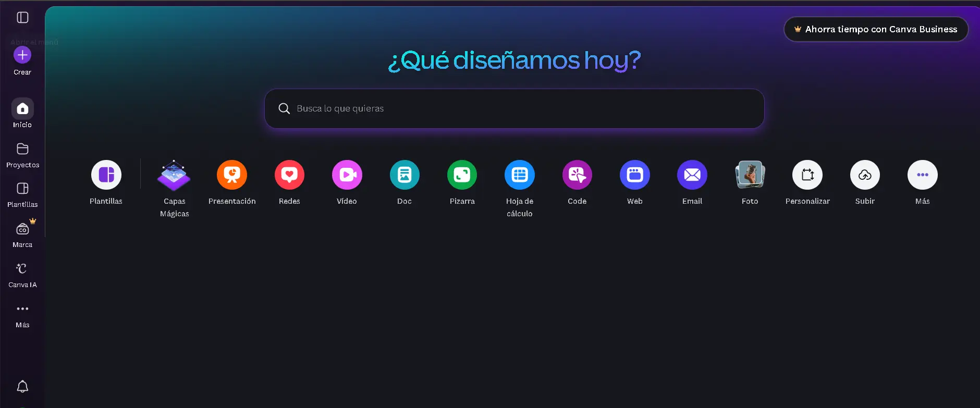
Task: Toggle the sidebar menu panel icon
Action: pyautogui.click(x=22, y=18)
